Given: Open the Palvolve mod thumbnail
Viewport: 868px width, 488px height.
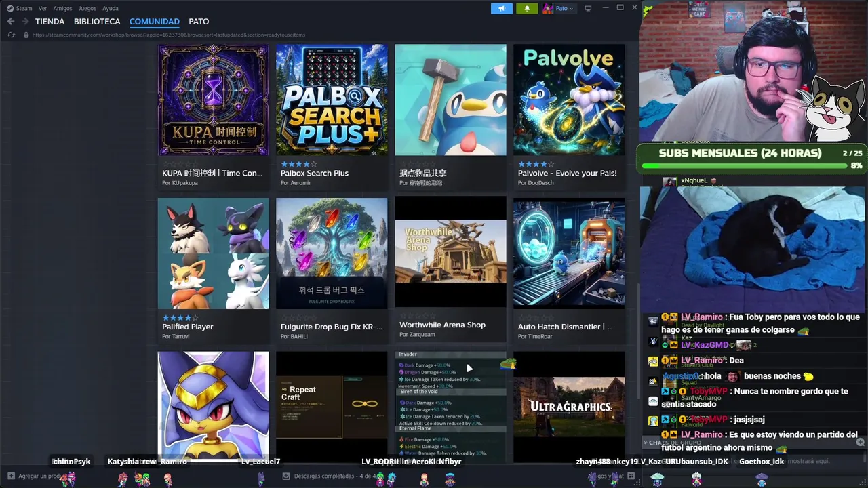Looking at the screenshot, I should 569,100.
